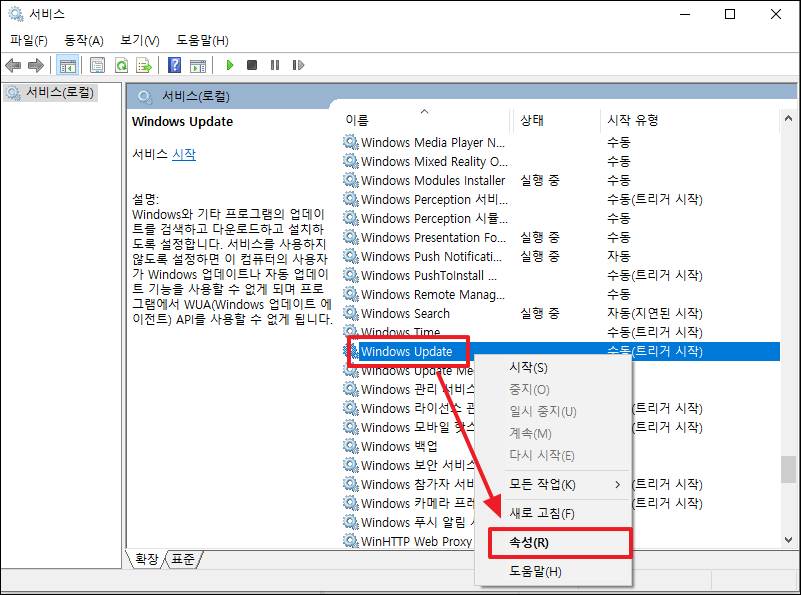The width and height of the screenshot is (801, 595).
Task: Open the Properties toolbar icon
Action: pyautogui.click(x=98, y=65)
